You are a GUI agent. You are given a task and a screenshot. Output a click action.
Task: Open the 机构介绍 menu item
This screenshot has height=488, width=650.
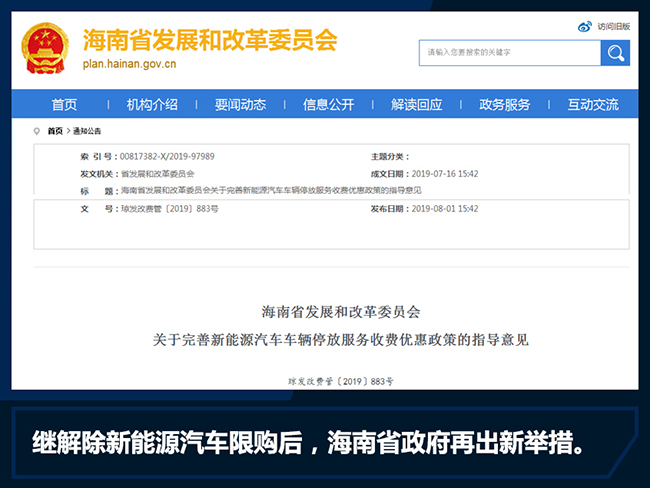pos(152,104)
